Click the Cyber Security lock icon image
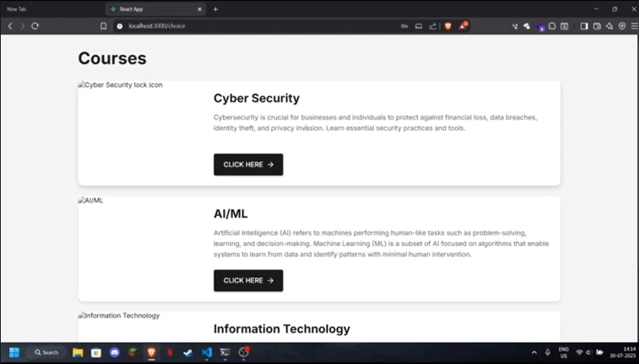The width and height of the screenshot is (639, 364). pyautogui.click(x=121, y=85)
